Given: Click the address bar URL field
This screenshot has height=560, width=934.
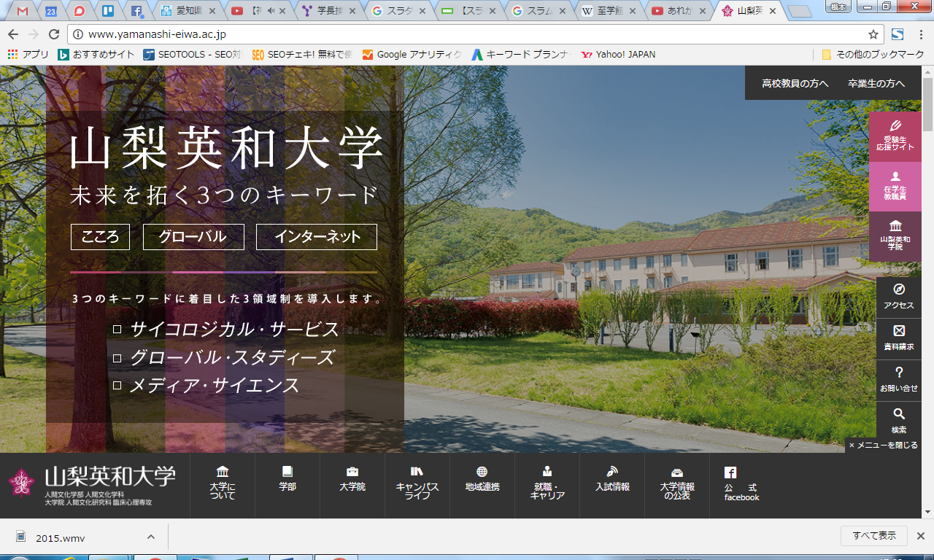Looking at the screenshot, I should pyautogui.click(x=474, y=34).
